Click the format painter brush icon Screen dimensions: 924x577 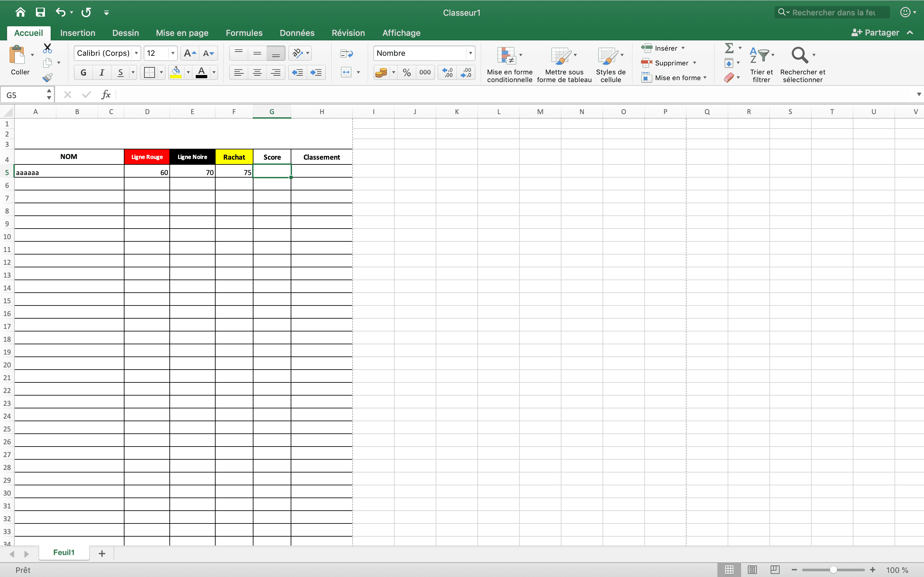coord(47,78)
